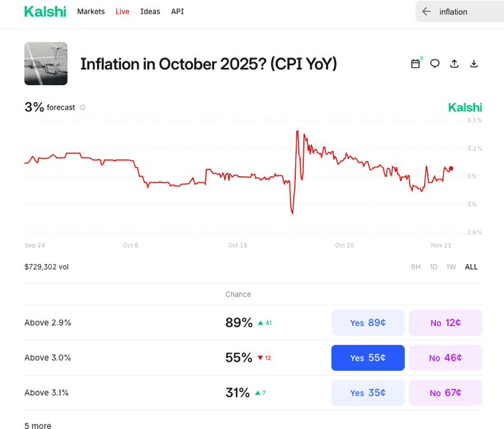Buy No 12¢ for Above 2.9%
Viewport: 504px width, 429px height.
click(x=445, y=323)
